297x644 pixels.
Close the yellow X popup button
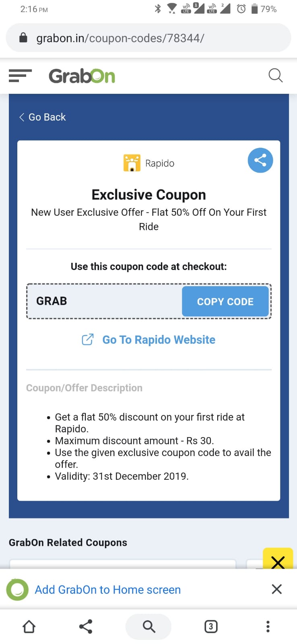click(x=278, y=559)
